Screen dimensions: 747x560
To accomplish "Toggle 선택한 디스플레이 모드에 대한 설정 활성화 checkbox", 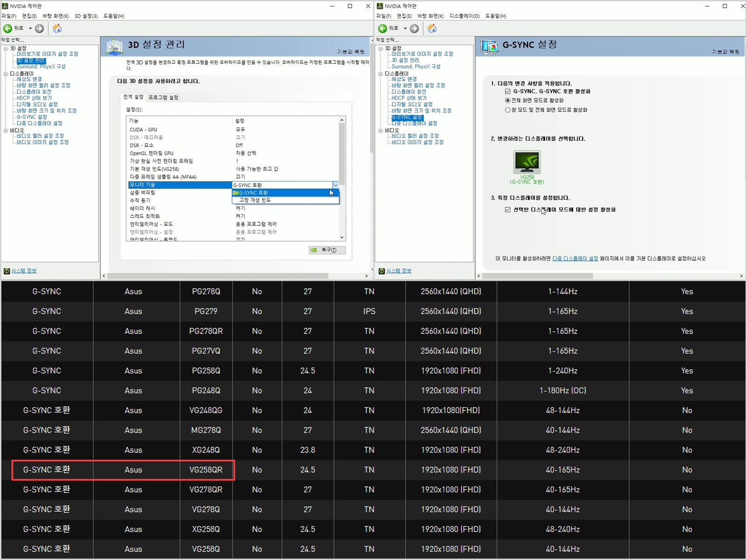I will pos(507,210).
